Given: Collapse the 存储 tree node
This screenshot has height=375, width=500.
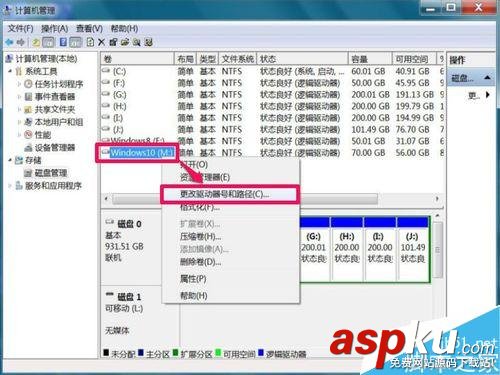Looking at the screenshot, I should coord(10,160).
